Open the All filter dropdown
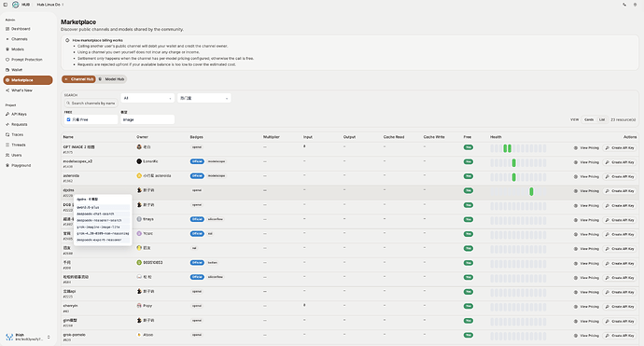Screen dimensions: 644x346 tap(147, 98)
